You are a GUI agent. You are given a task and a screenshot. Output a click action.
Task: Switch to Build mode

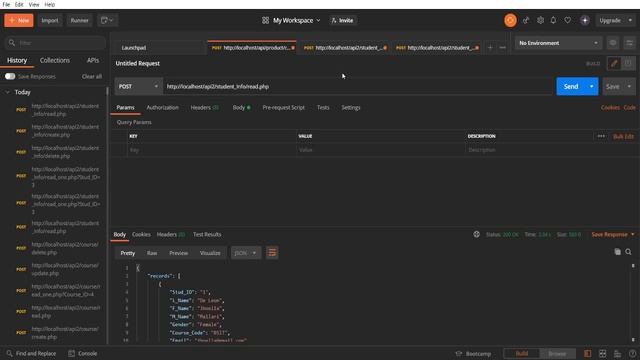point(522,353)
